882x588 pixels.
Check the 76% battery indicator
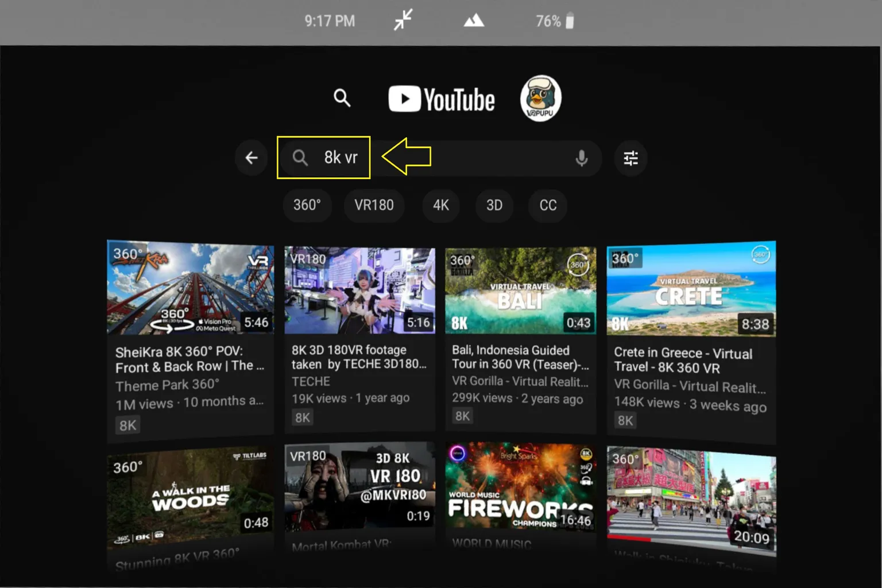[555, 21]
